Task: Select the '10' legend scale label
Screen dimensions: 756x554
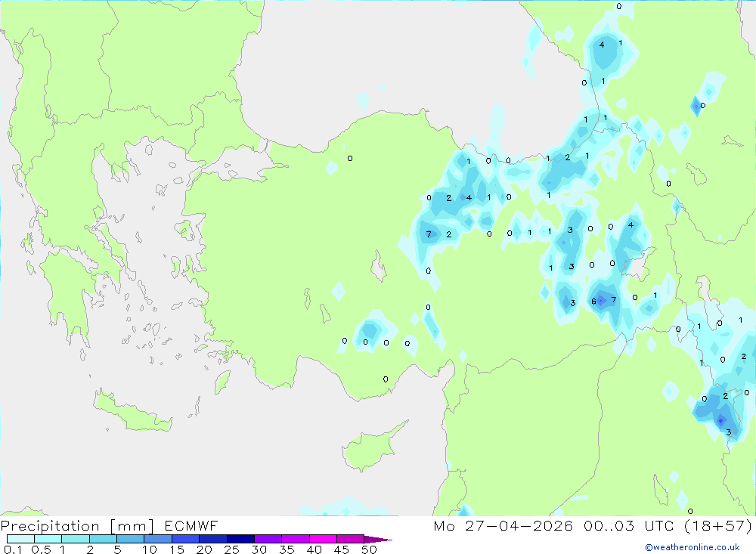Action: pos(150,549)
